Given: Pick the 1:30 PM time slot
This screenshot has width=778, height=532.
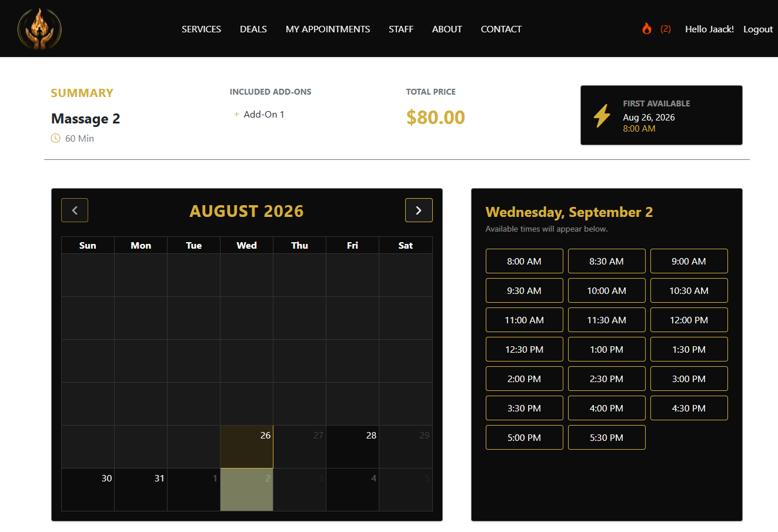Looking at the screenshot, I should point(689,349).
